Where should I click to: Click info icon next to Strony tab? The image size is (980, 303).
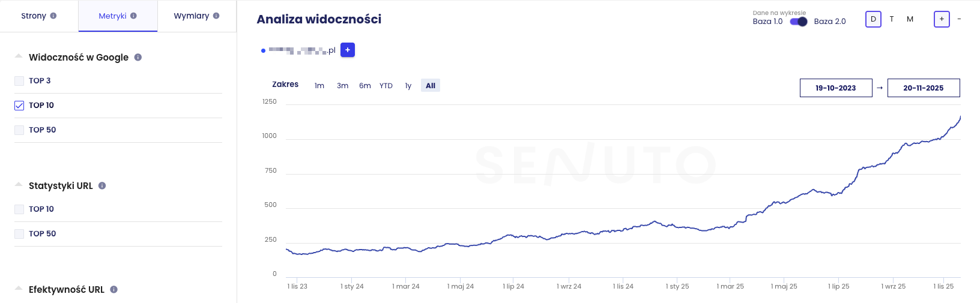53,16
